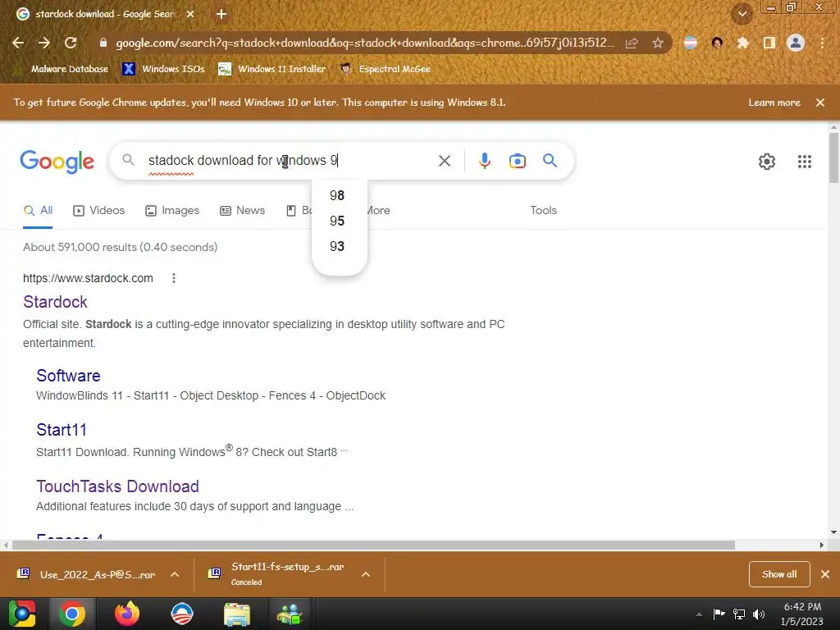Screen dimensions: 840x630
Task: Open the Google apps grid
Action: pyautogui.click(x=804, y=162)
